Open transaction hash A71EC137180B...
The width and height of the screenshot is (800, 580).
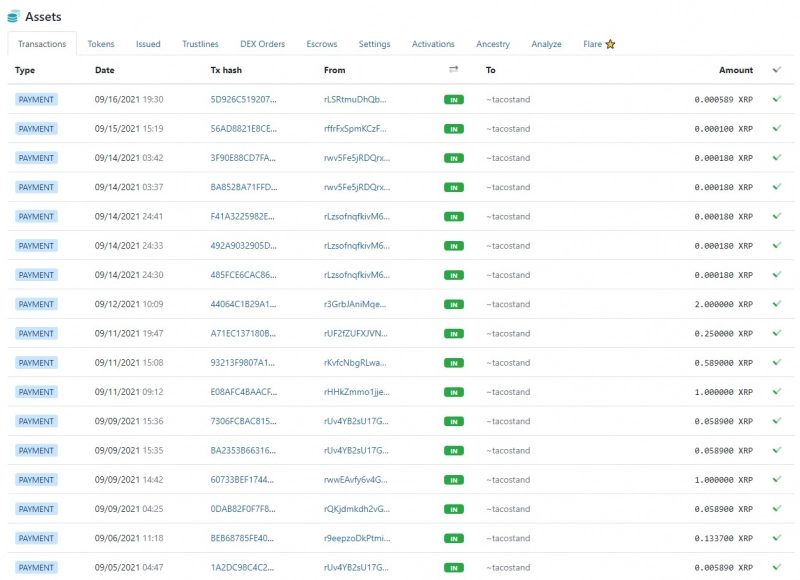point(243,334)
